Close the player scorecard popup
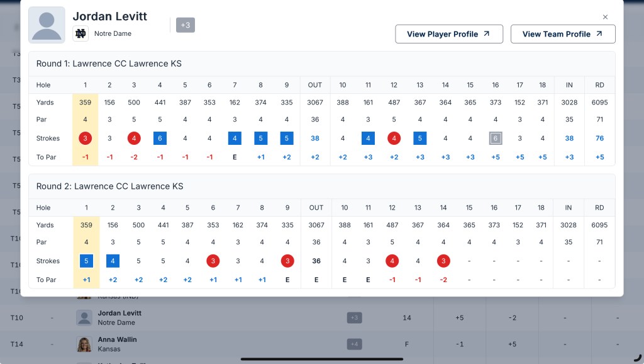Viewport: 644px width, 364px height. [x=605, y=17]
